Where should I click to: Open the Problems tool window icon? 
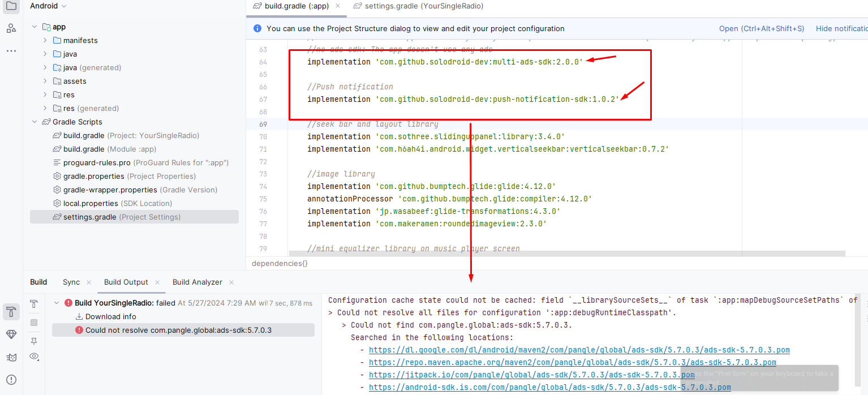pos(11,380)
